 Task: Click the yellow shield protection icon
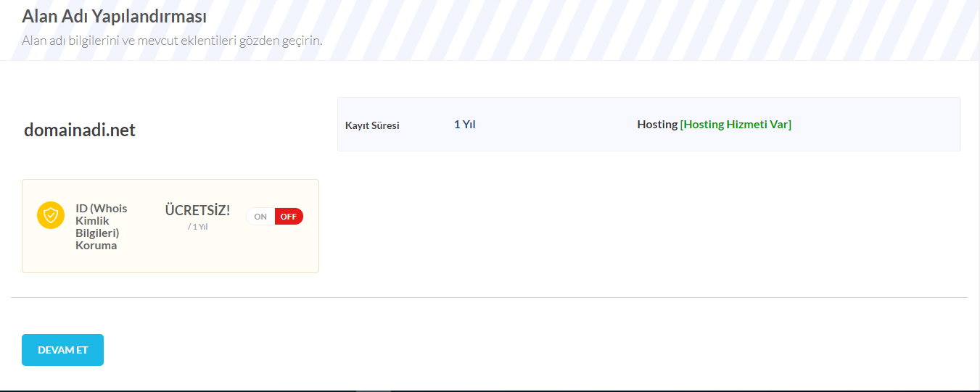(51, 215)
